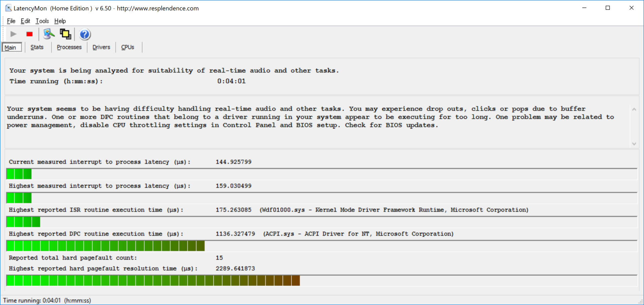Click the DPC time value 1136.327479
This screenshot has width=644, height=305.
[x=235, y=234]
